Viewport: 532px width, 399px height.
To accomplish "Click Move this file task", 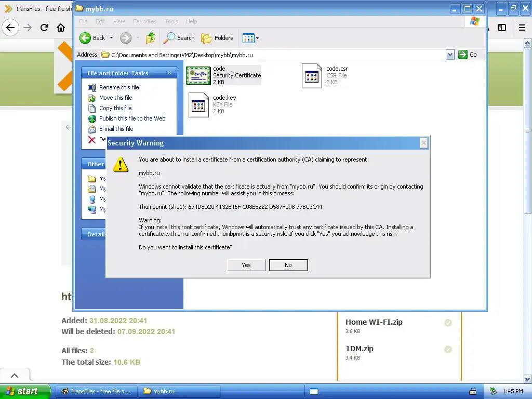I will tap(115, 98).
